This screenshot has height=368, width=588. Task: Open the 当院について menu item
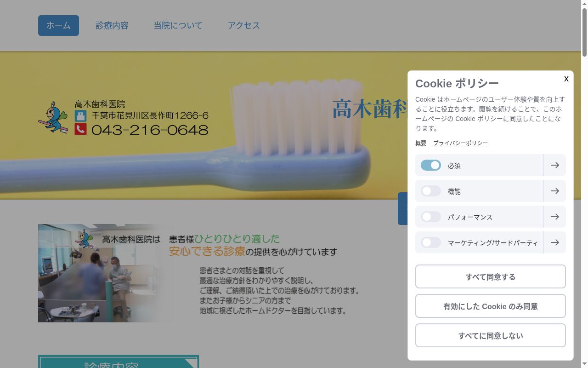click(x=178, y=25)
